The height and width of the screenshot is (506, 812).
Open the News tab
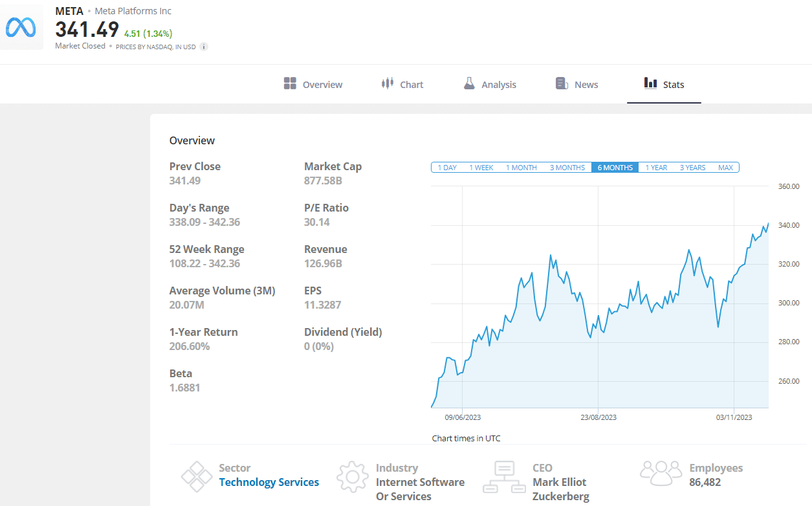577,84
